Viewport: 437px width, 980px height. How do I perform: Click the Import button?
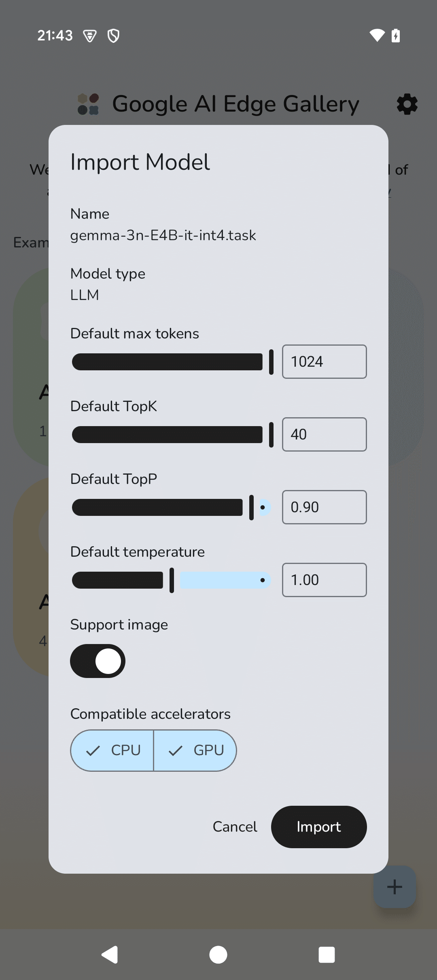click(x=319, y=827)
